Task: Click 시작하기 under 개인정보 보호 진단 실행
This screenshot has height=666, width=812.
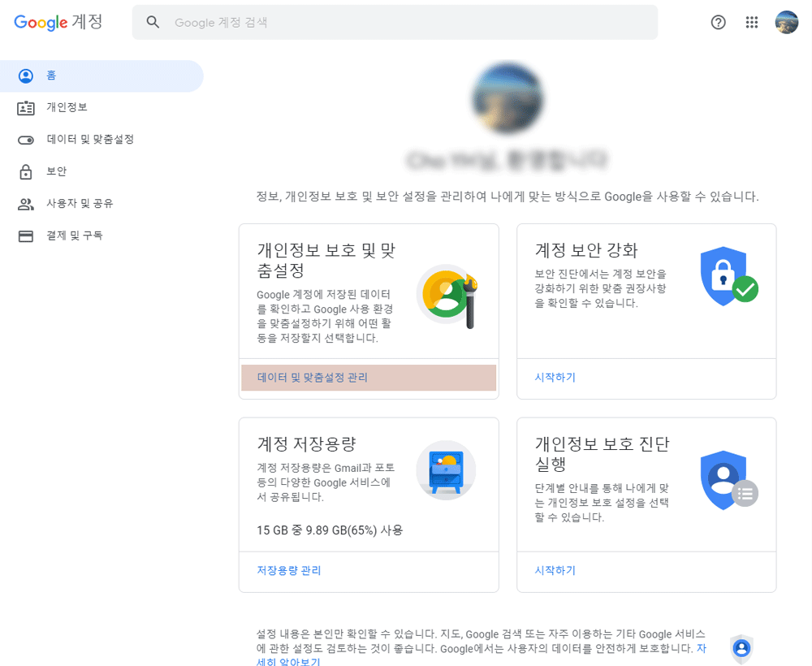Action: (x=555, y=570)
